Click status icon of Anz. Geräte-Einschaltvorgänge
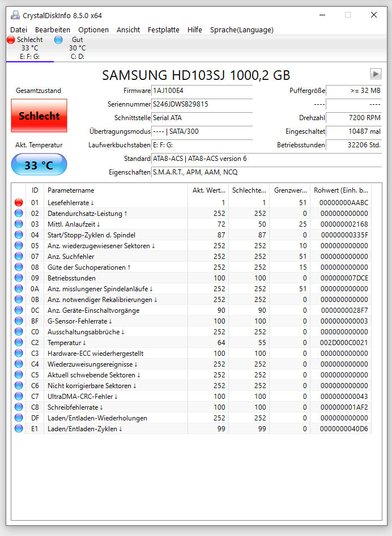Image resolution: width=392 pixels, height=536 pixels. point(19,310)
